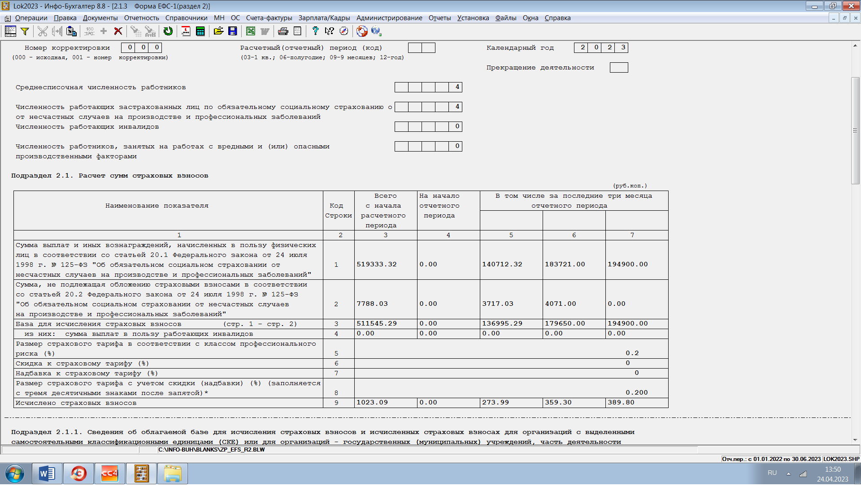This screenshot has width=861, height=504.
Task: Open the Операции menu
Action: [31, 18]
